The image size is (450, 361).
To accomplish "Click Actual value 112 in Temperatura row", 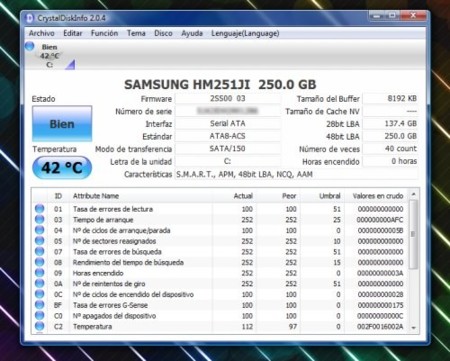I will 247,326.
